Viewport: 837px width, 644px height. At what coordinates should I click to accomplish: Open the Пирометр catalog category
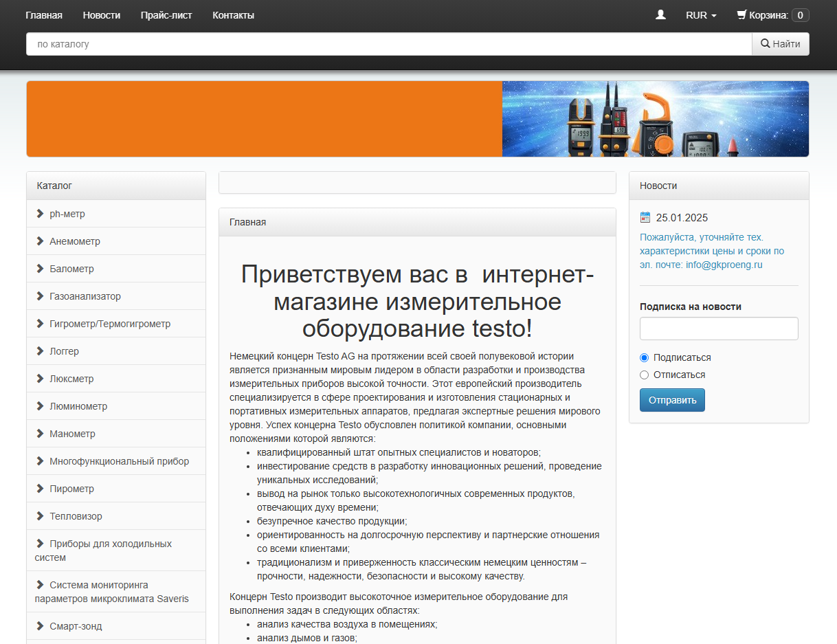116,489
